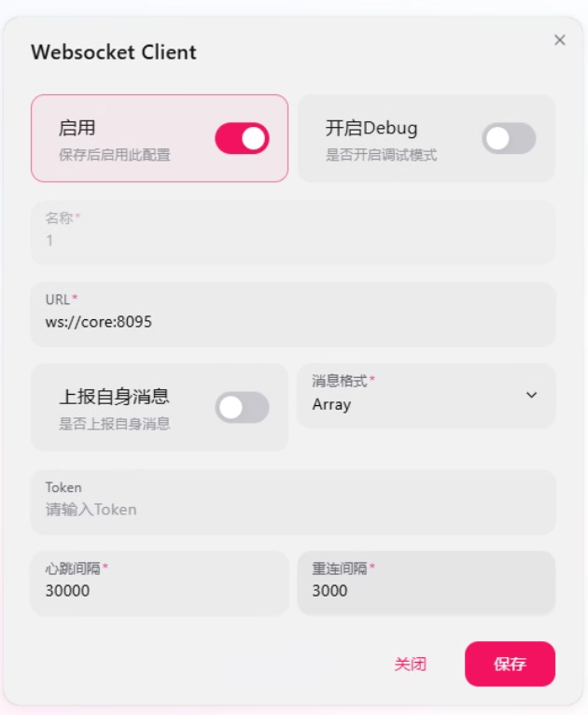Click the 心跳间隔 field showing 30000
This screenshot has width=588, height=715.
click(159, 591)
